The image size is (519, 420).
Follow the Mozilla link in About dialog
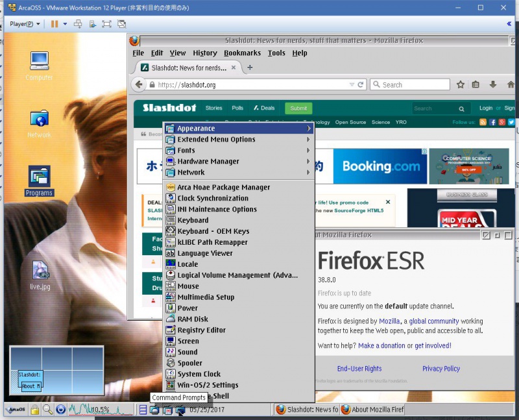[x=389, y=321]
